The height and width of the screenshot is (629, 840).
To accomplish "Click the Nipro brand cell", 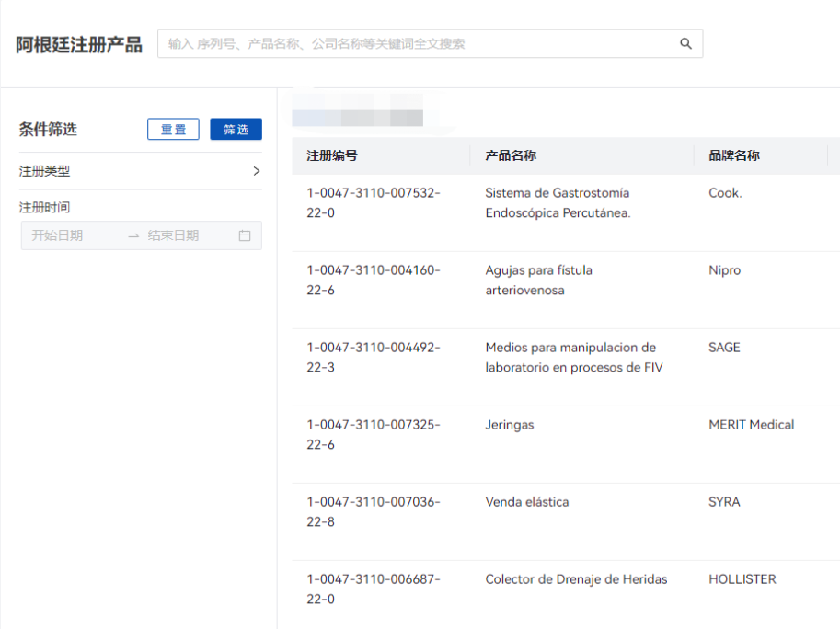I will (724, 270).
